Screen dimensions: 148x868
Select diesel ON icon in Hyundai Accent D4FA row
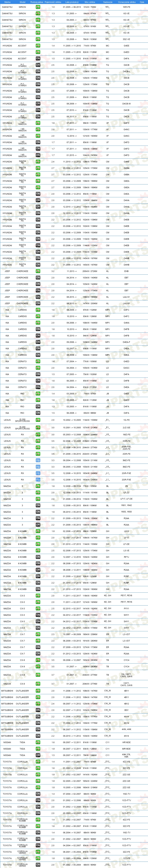(38, 59)
